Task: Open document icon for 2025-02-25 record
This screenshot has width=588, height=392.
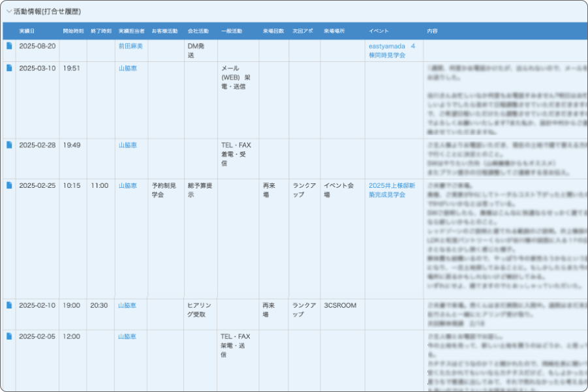Action: pyautogui.click(x=9, y=185)
